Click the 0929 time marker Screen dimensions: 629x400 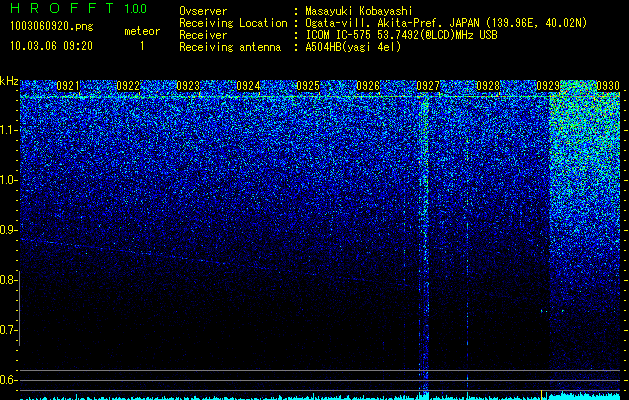pyautogui.click(x=548, y=85)
